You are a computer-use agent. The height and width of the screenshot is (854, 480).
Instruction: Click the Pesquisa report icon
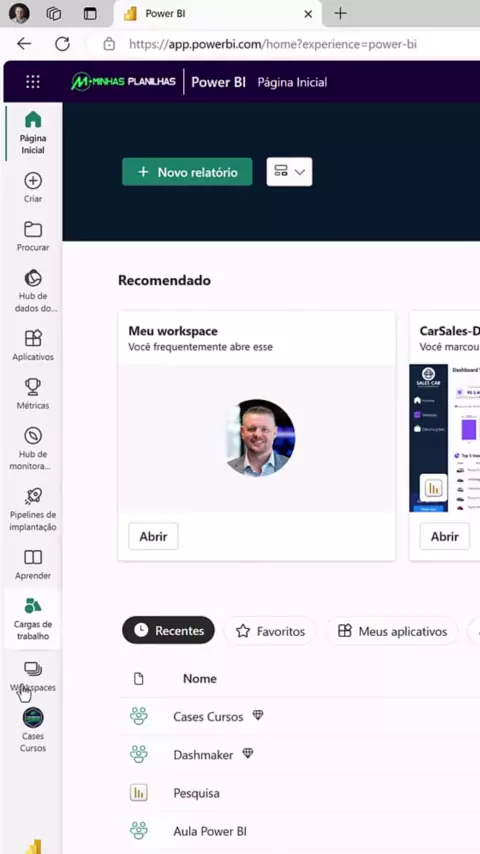point(139,792)
